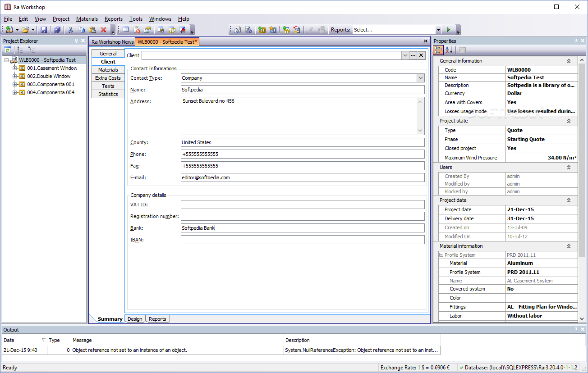
Task: Select the Statistics side tab
Action: coord(108,94)
